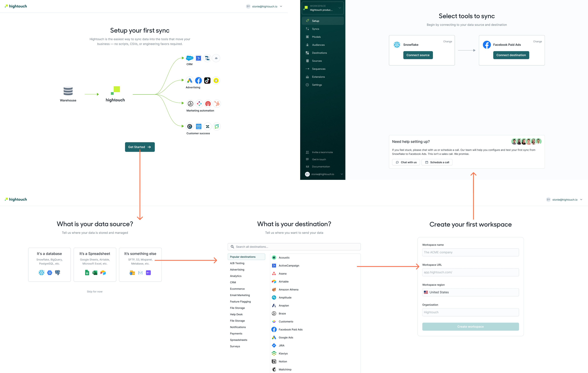Expand the Workspace switcher dropdown in sidebar
588x373 pixels.
(x=323, y=8)
